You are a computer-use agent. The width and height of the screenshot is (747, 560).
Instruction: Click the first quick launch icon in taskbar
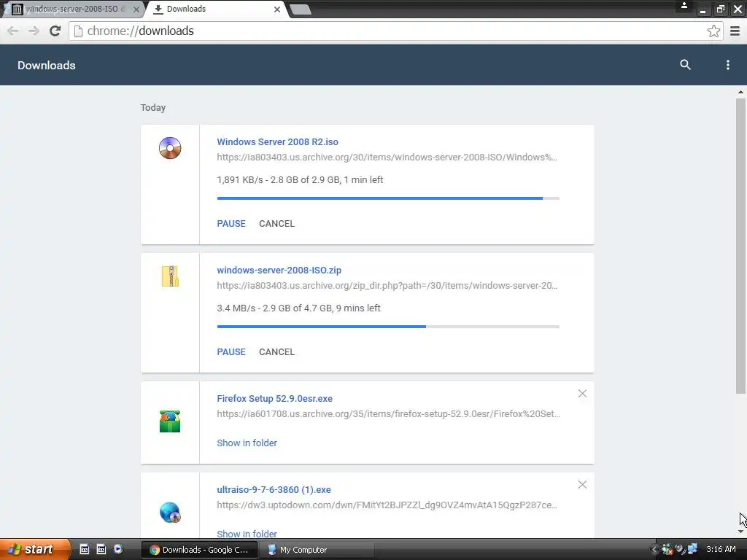pos(84,549)
